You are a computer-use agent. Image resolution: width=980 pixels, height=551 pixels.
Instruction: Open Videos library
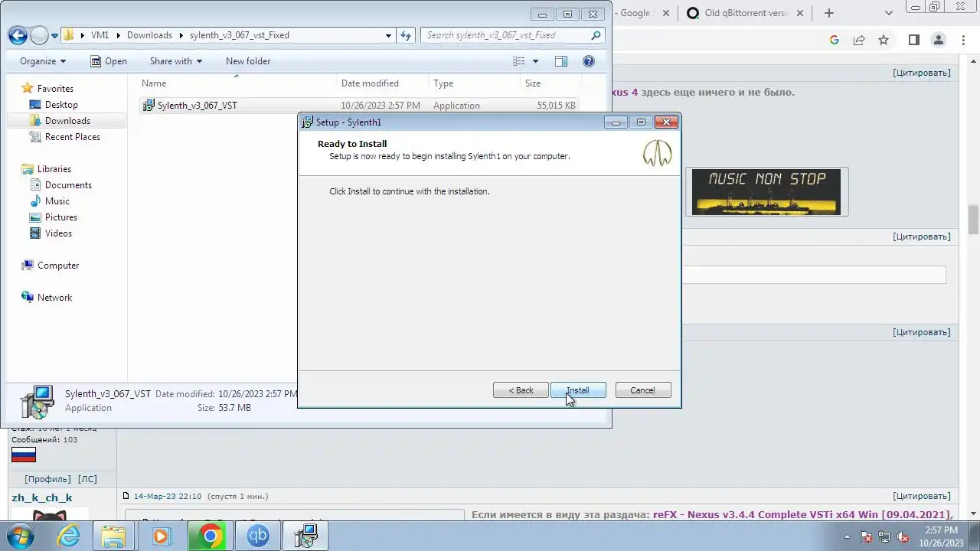(58, 233)
